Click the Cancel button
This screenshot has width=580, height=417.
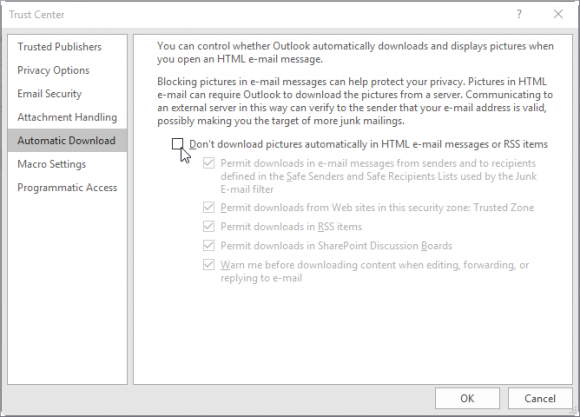pos(540,398)
